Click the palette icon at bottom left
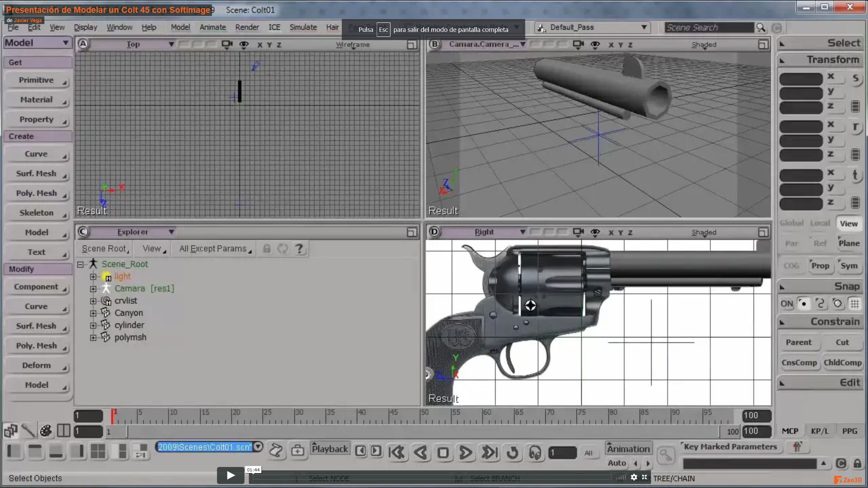Image resolution: width=868 pixels, height=488 pixels. [x=46, y=431]
